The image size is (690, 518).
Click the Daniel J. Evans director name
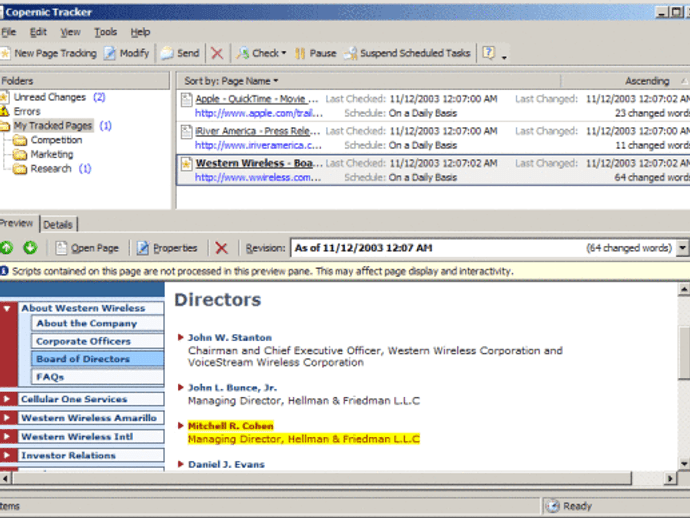226,464
